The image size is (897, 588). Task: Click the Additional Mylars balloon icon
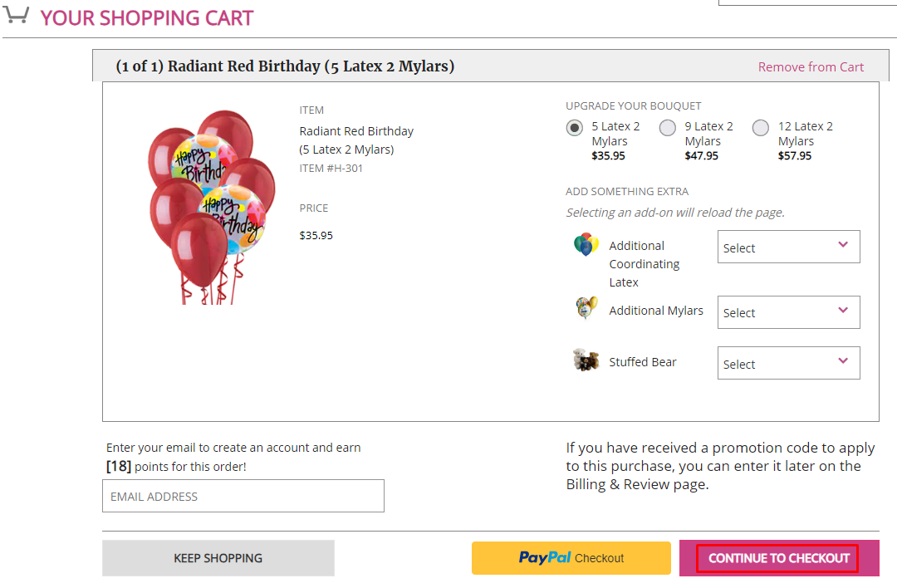pos(586,308)
